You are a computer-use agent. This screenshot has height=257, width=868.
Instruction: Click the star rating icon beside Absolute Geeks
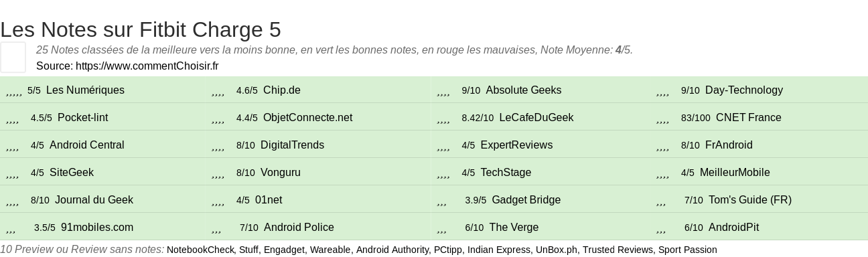click(443, 90)
